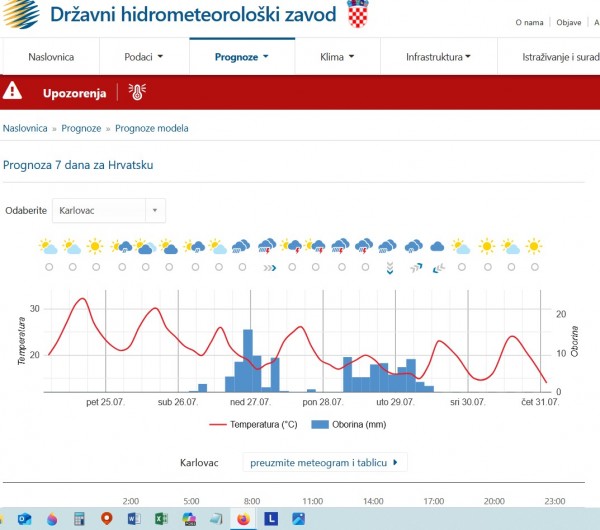
Task: Click the Naslovnica breadcrumb link
Action: [x=25, y=128]
